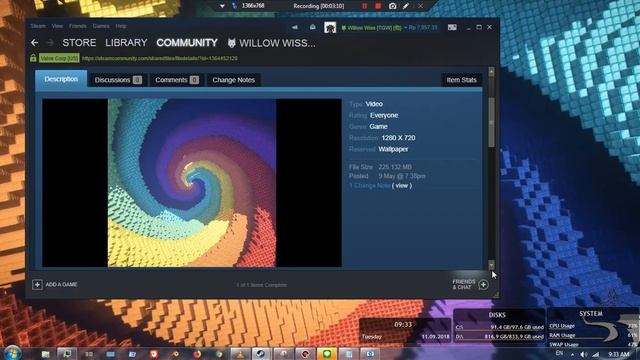Image resolution: width=640 pixels, height=360 pixels.
Task: Click the 9:33 AM taskbar clock
Action: pos(619,354)
